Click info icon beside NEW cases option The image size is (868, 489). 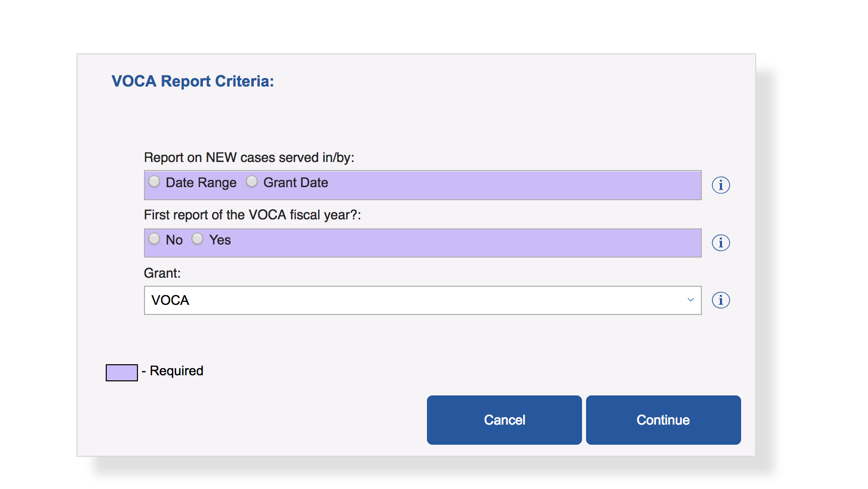click(720, 185)
